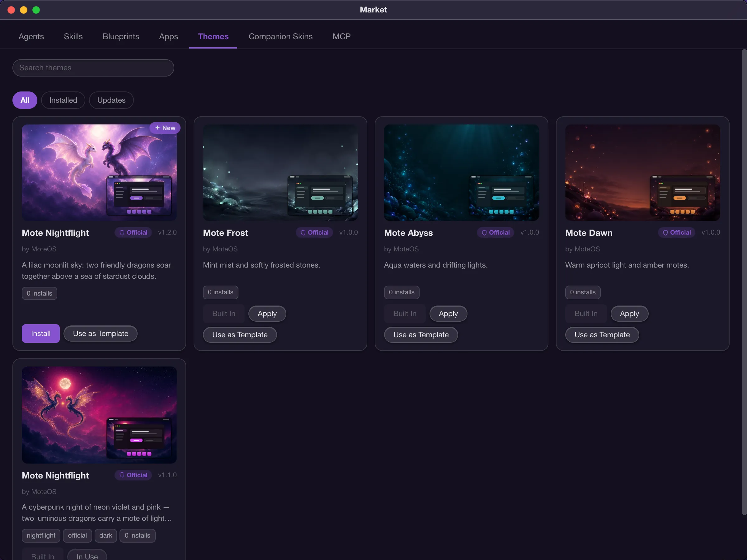This screenshot has height=560, width=747.
Task: Click Official shield badge on Mote Abyss
Action: pyautogui.click(x=496, y=233)
